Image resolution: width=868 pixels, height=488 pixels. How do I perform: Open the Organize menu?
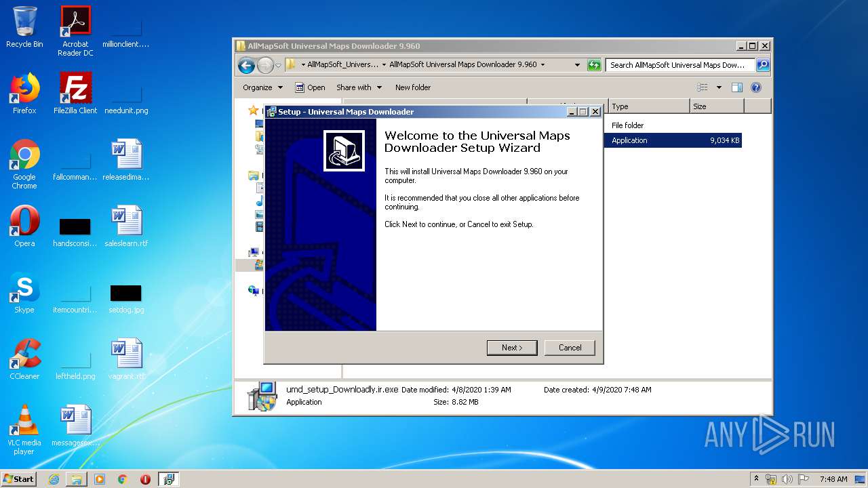[262, 87]
